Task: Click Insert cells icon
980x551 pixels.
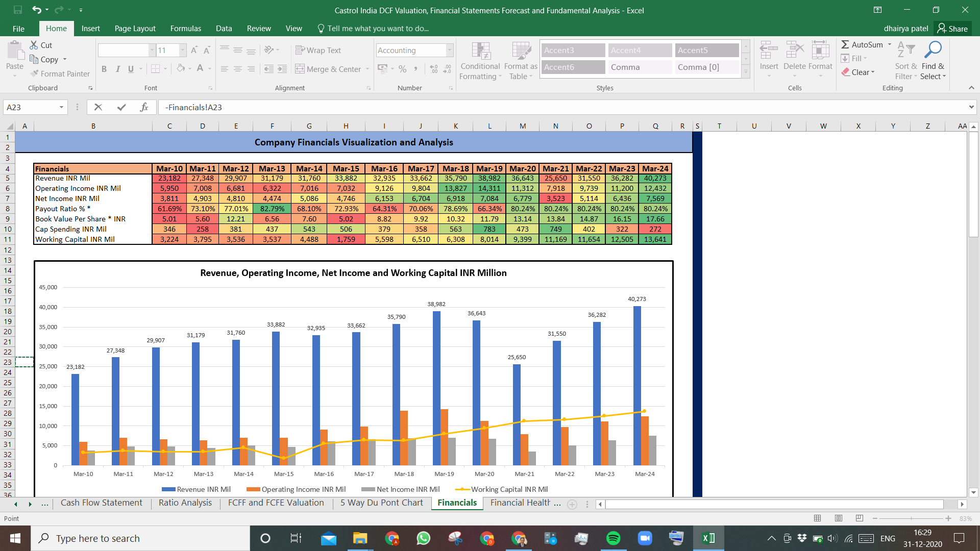Action: tap(769, 51)
